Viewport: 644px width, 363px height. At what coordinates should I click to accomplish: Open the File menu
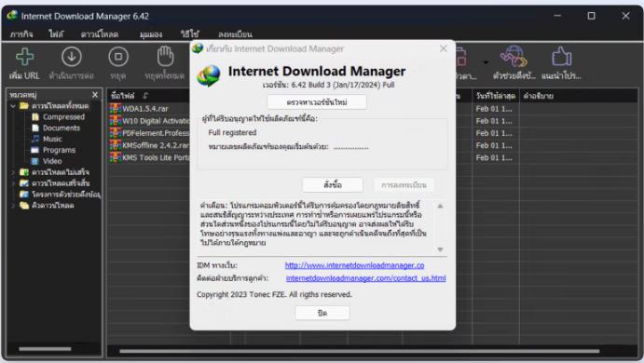tap(56, 34)
